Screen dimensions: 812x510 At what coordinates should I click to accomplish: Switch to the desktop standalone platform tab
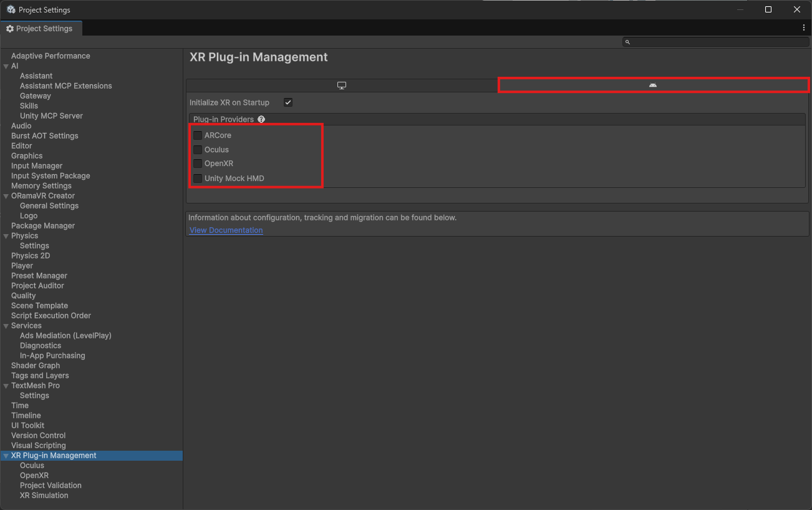pos(342,86)
